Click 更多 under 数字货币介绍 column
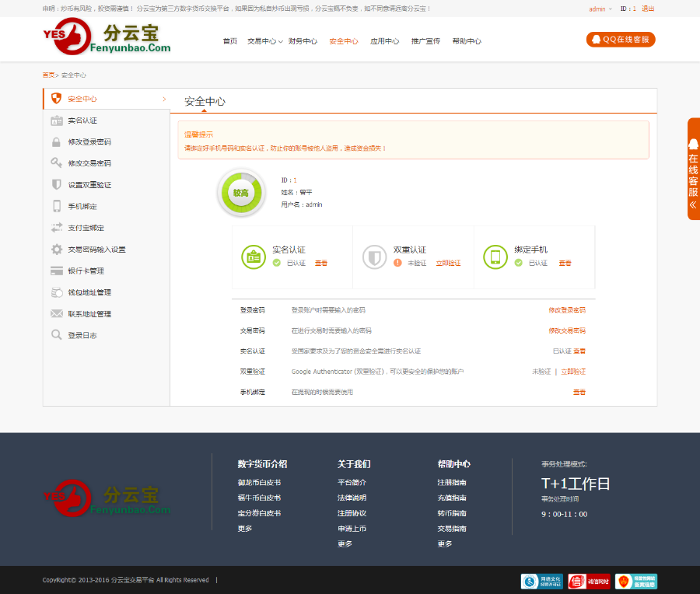700x594 pixels. click(245, 529)
